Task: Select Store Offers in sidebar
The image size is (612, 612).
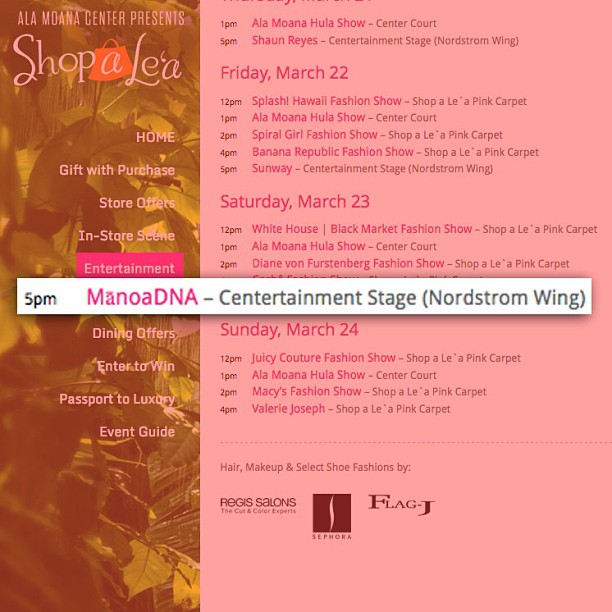Action: (137, 203)
